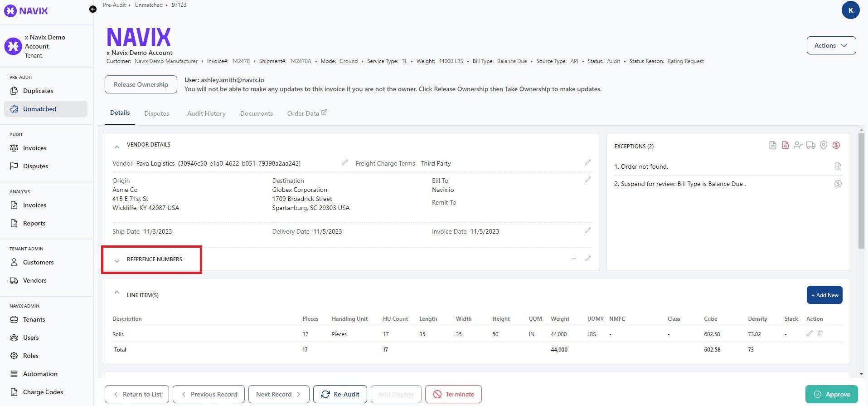Click the Users sidebar icon
868x406 pixels.
coord(14,338)
